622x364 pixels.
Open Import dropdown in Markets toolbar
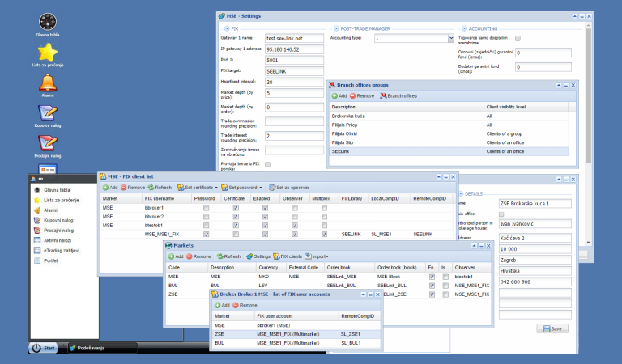317,256
